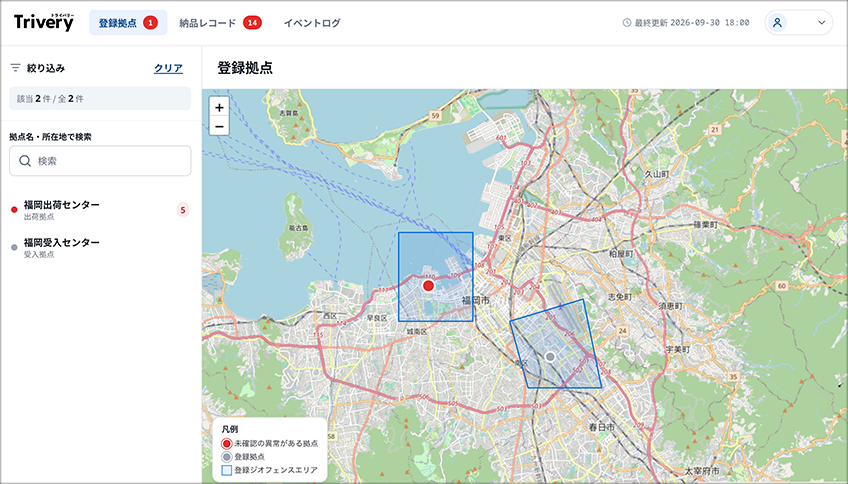The height and width of the screenshot is (484, 848).
Task: Click the legend's gray 登録拠点 icon
Action: (227, 457)
